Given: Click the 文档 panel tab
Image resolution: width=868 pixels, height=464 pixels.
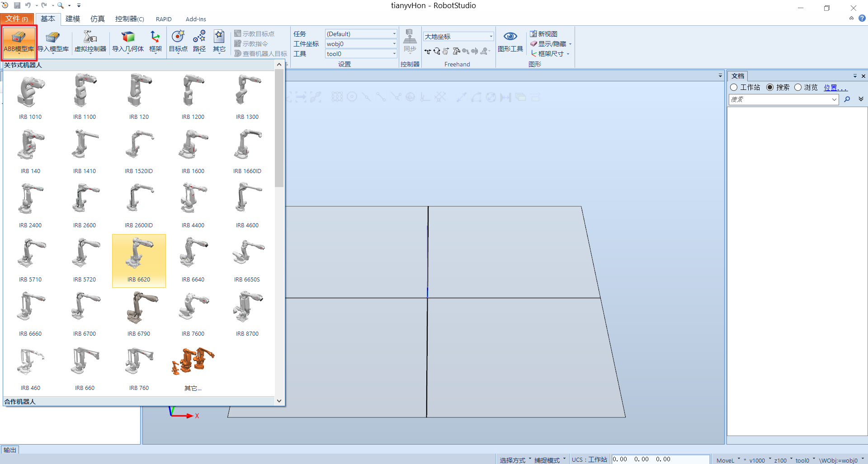Looking at the screenshot, I should coord(738,76).
